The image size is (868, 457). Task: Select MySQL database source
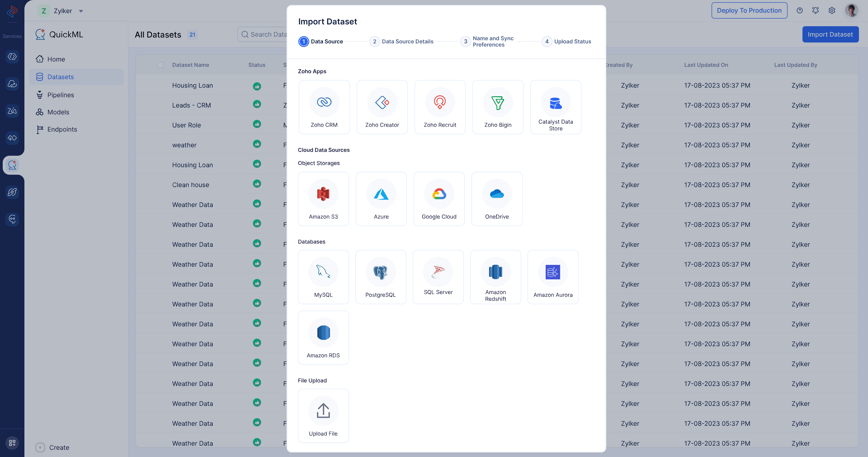pyautogui.click(x=323, y=277)
